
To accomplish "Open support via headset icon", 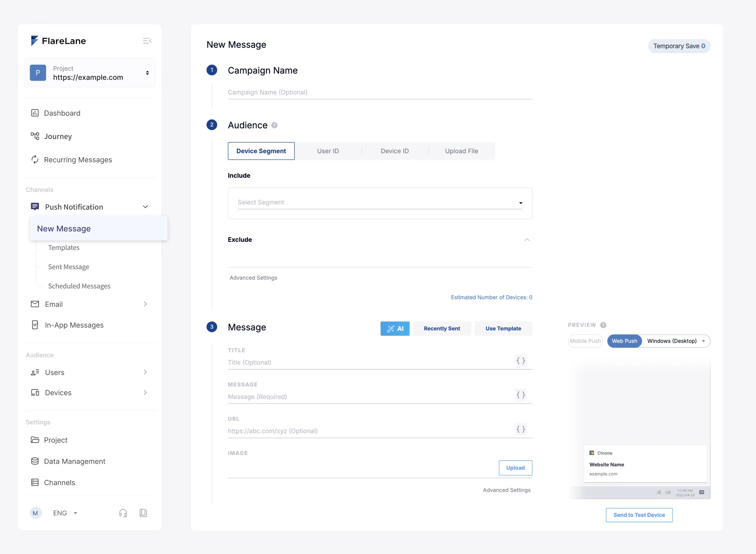I will click(123, 513).
